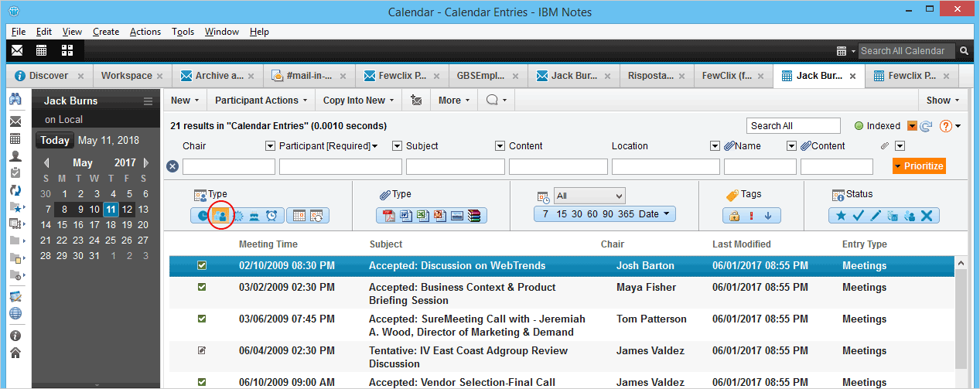
Task: Filter by Excel attachment type
Action: point(423,216)
